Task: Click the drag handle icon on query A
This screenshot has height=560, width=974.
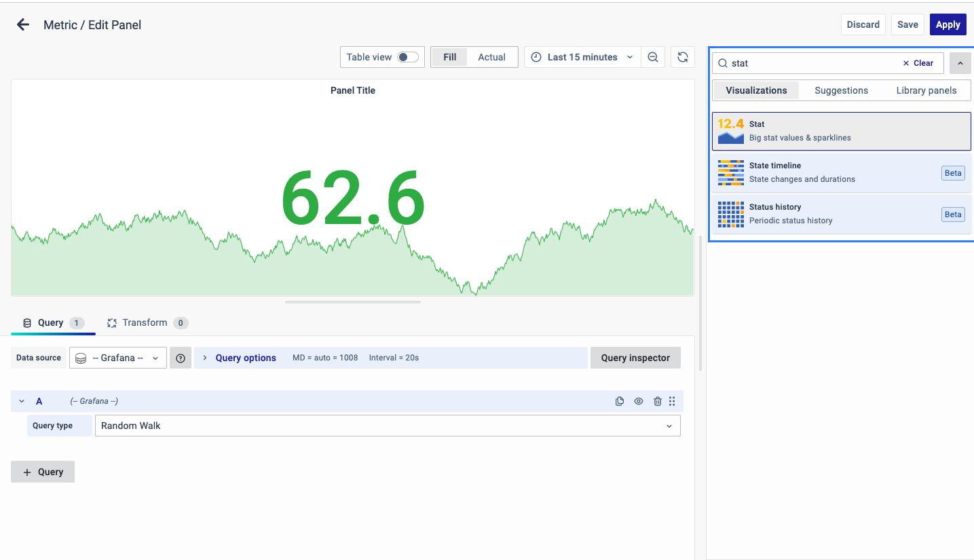Action: [x=672, y=401]
